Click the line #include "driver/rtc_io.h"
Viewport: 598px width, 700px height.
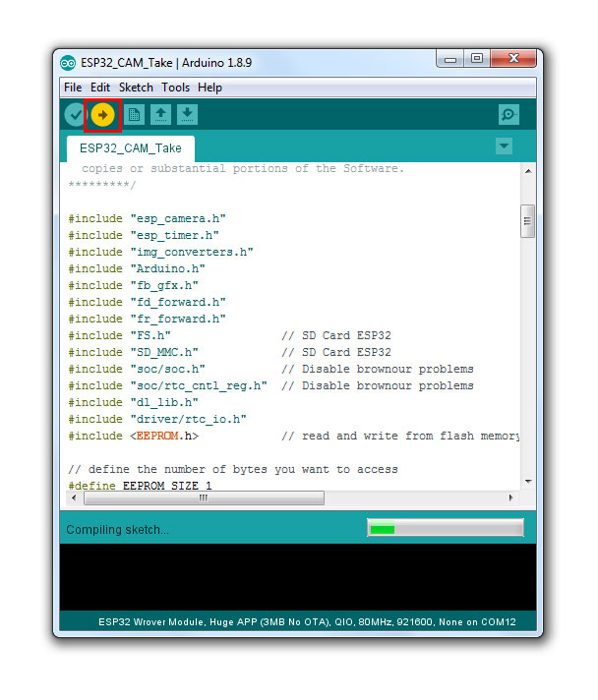click(x=157, y=419)
